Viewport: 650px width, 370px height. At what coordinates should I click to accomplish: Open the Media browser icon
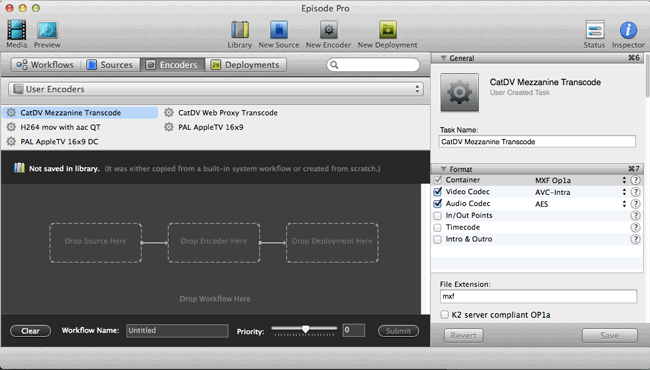pos(17,30)
